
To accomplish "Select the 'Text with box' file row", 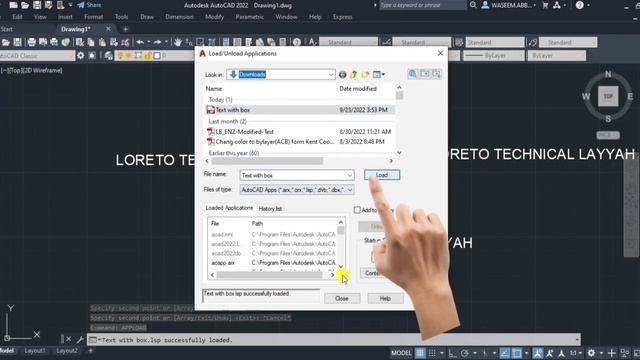I will pyautogui.click(x=300, y=110).
